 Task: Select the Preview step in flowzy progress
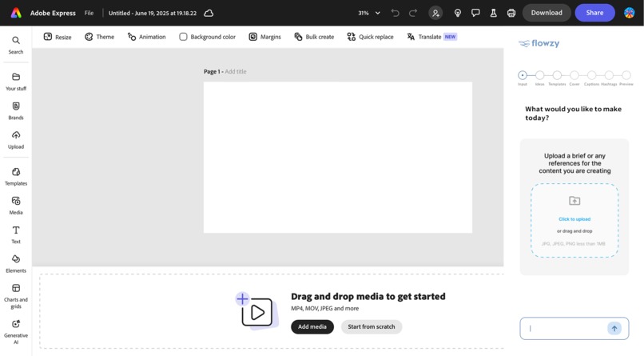[x=626, y=75]
